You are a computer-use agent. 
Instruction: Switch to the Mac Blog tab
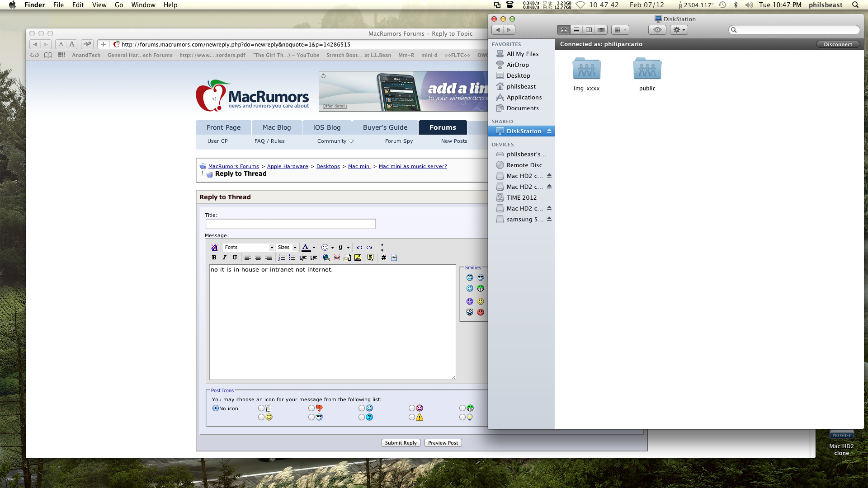pos(277,127)
